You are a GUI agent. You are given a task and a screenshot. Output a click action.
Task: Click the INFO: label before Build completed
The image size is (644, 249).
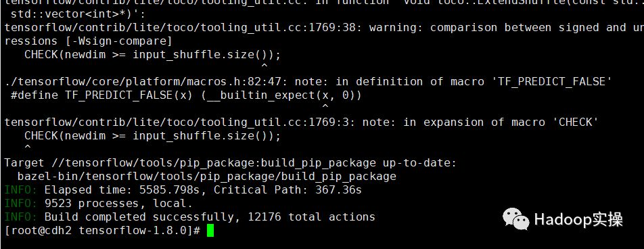(x=21, y=217)
